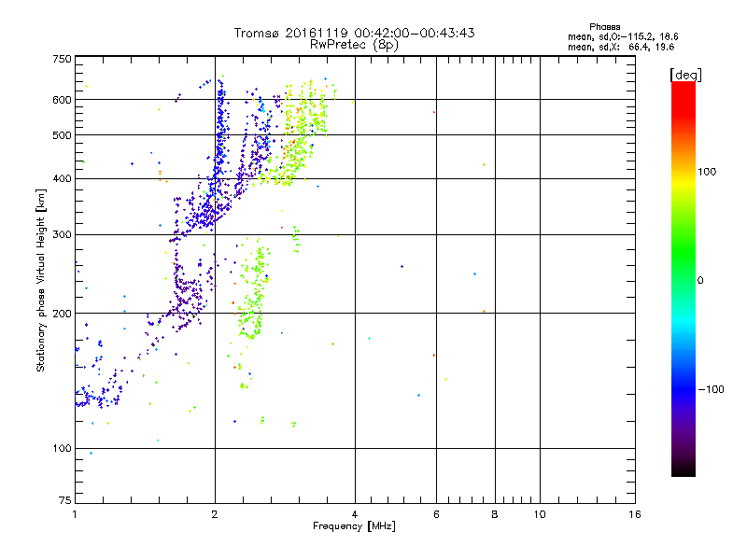Click the phase colorbar gradient
The height and width of the screenshot is (560, 747).
tap(684, 278)
